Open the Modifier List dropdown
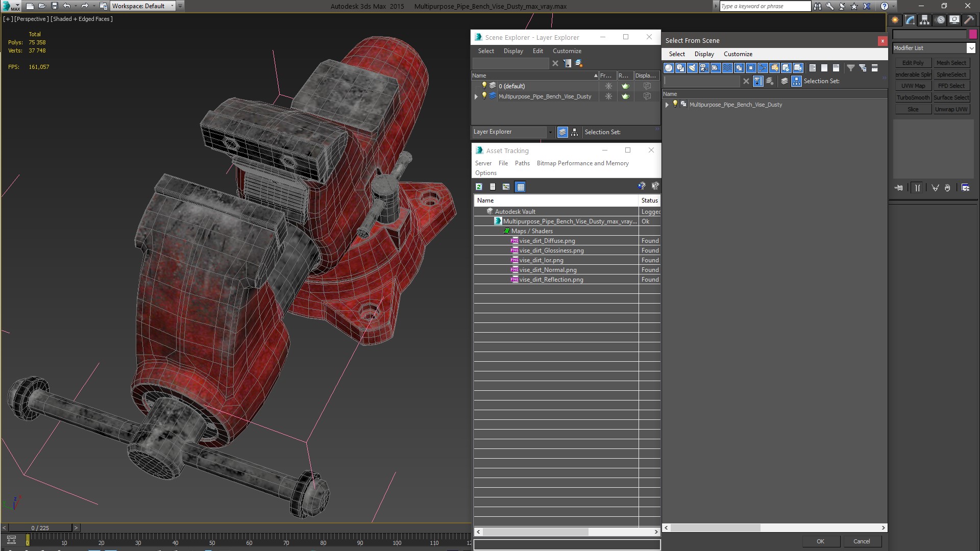Image resolution: width=980 pixels, height=551 pixels. pyautogui.click(x=970, y=48)
